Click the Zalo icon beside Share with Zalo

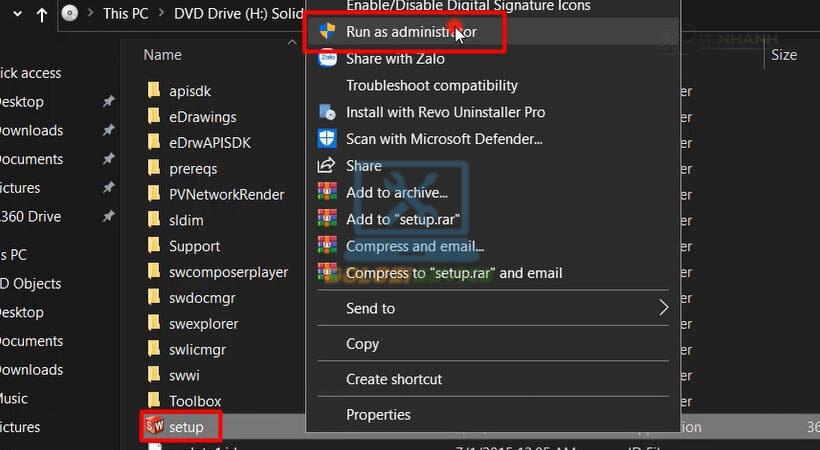pyautogui.click(x=327, y=59)
